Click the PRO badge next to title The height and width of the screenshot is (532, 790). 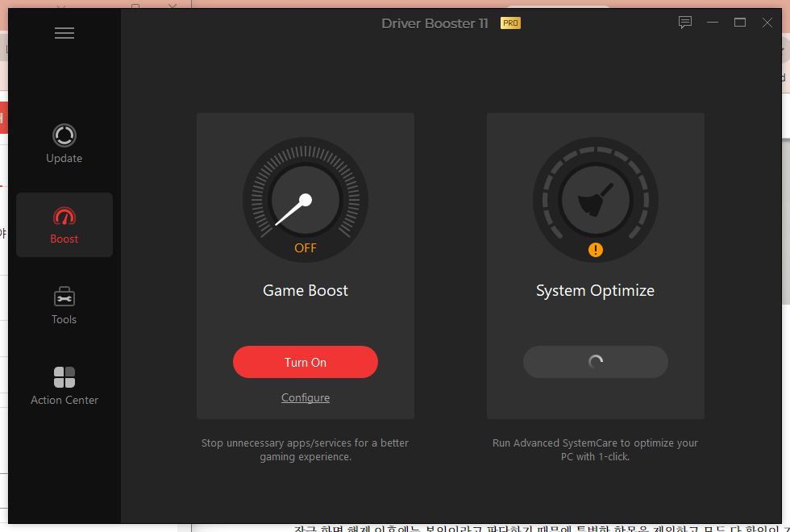(510, 23)
